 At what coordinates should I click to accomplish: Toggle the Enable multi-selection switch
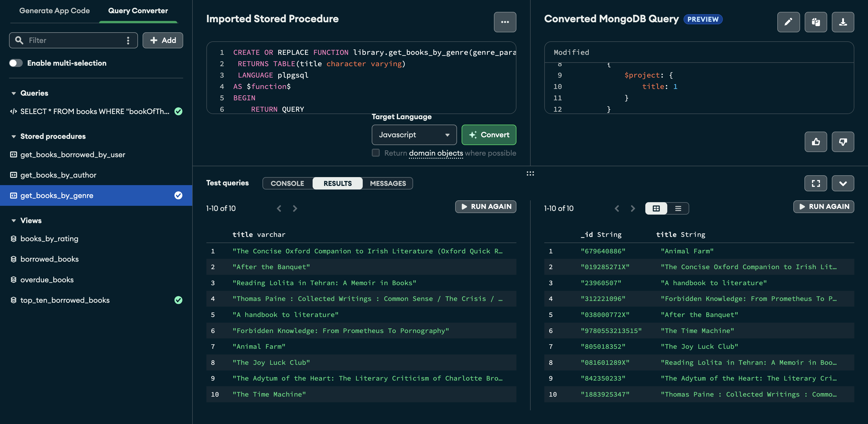16,63
